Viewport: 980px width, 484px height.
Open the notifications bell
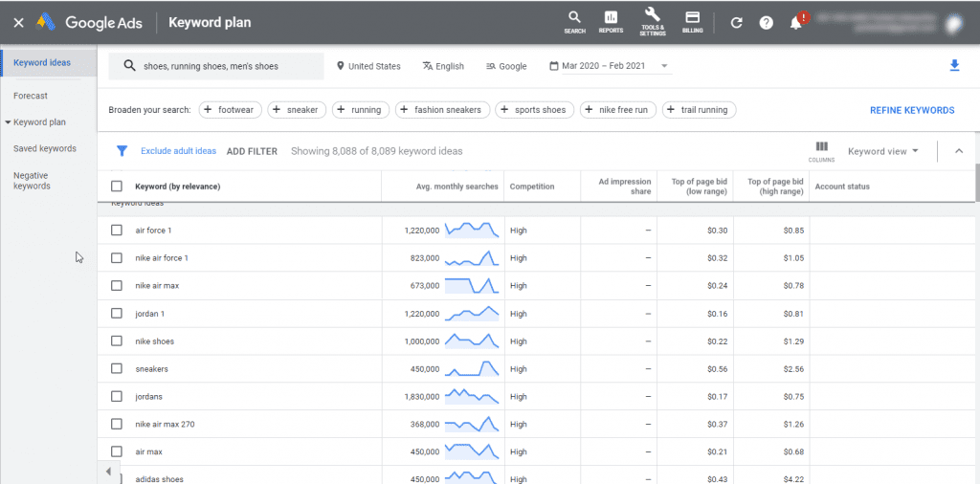click(796, 23)
